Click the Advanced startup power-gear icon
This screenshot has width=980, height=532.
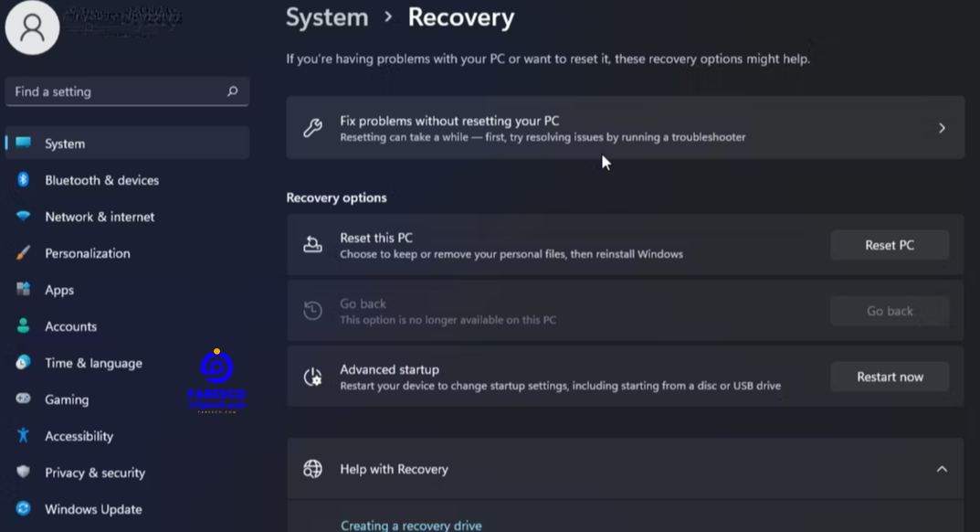point(312,377)
